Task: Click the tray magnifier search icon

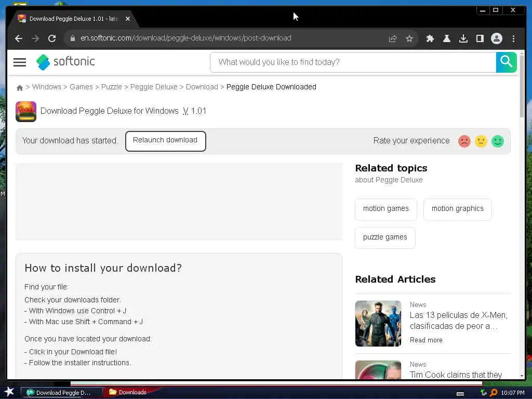Action: (x=494, y=393)
